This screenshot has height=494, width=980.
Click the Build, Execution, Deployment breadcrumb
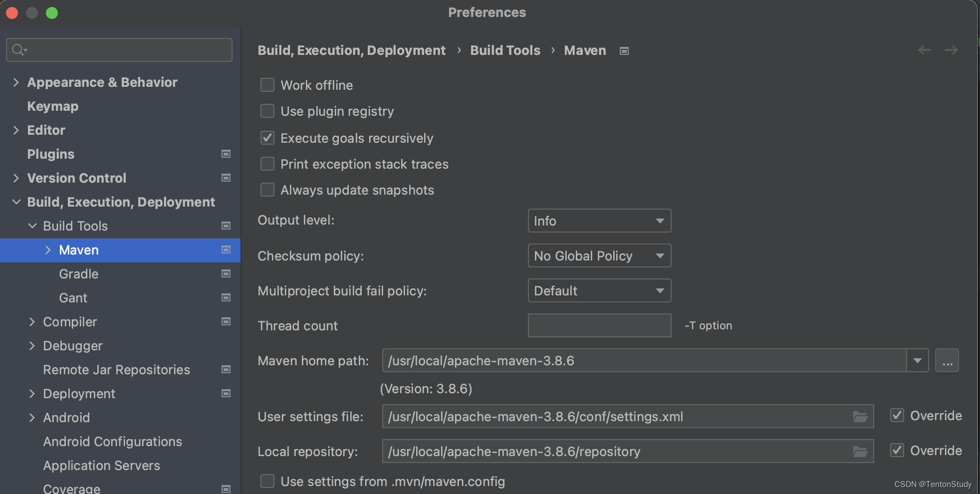pyautogui.click(x=351, y=50)
